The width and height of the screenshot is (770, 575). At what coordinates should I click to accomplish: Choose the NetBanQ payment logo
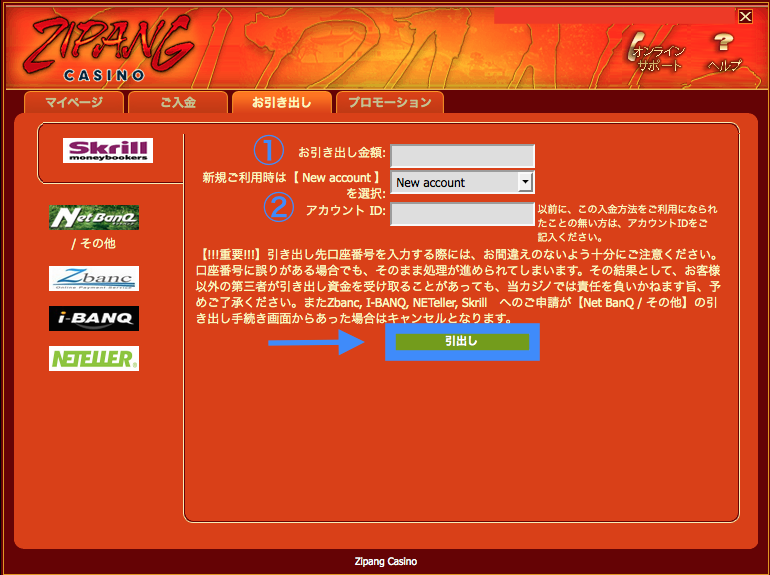coord(94,218)
